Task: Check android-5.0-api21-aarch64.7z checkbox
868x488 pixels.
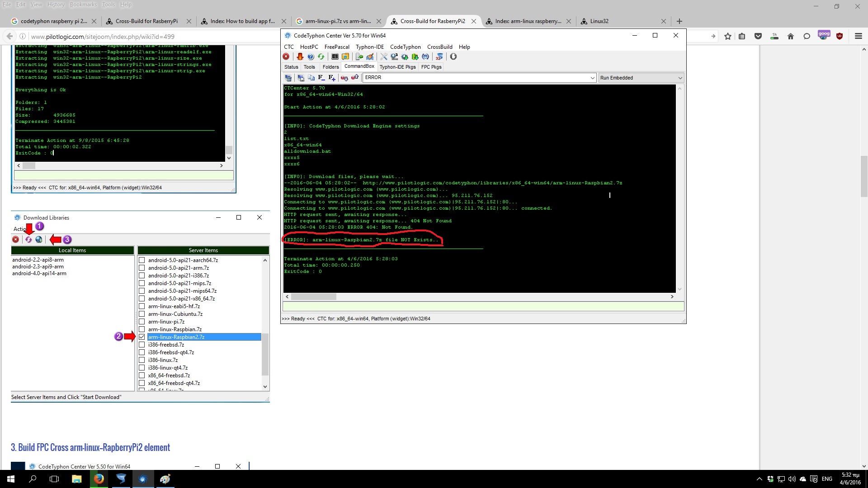Action: point(142,260)
